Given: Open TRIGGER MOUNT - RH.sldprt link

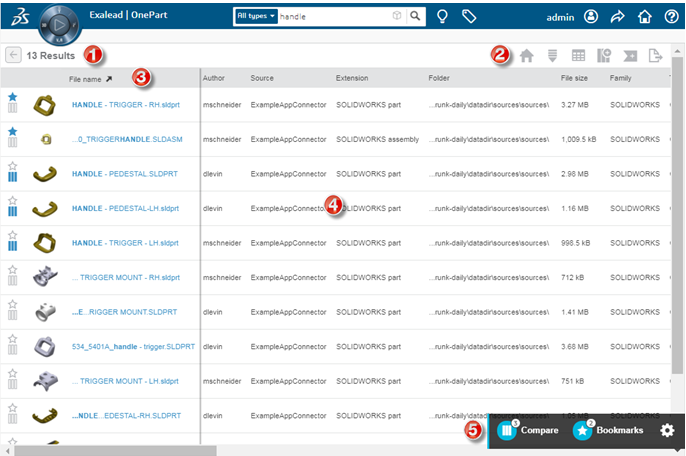Looking at the screenshot, I should coord(126,277).
